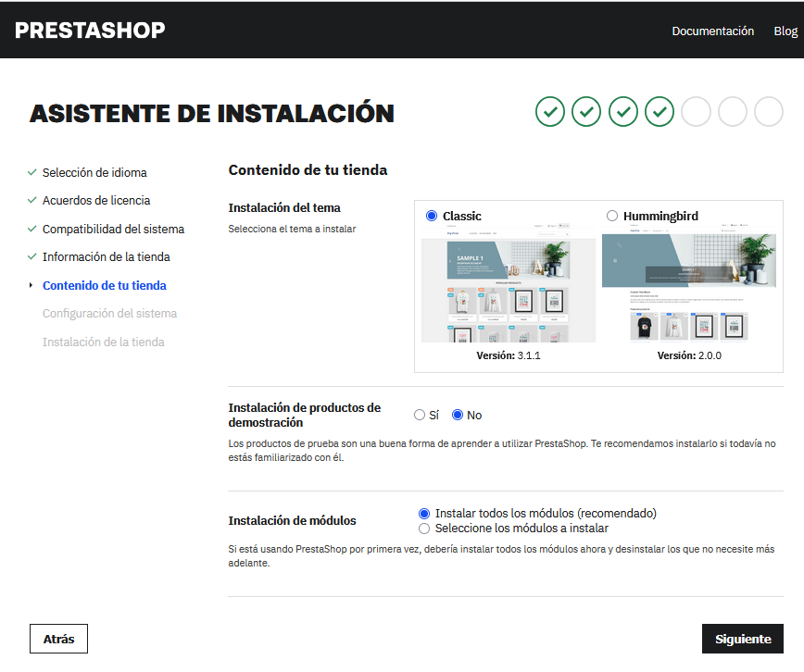804x672 pixels.
Task: Click the Classic theme preview thumbnail
Action: [509, 283]
